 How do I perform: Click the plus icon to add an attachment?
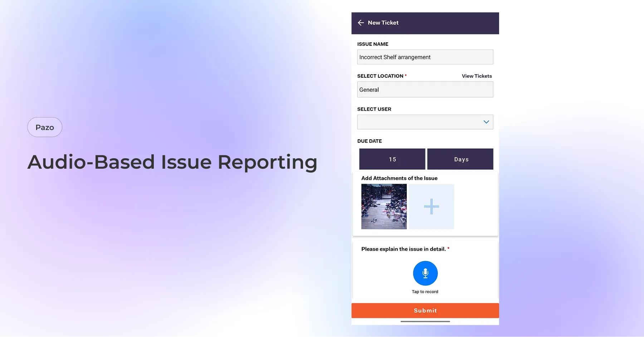pos(431,206)
